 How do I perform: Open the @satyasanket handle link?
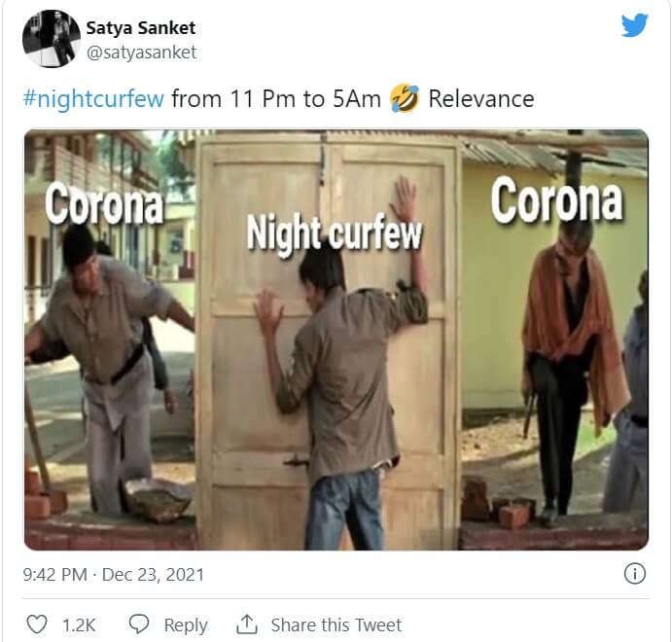(141, 53)
